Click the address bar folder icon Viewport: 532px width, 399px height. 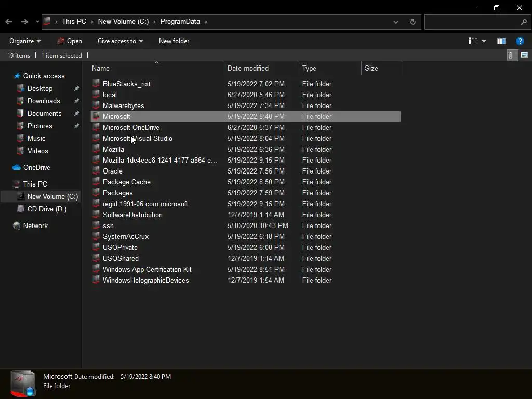click(x=47, y=22)
